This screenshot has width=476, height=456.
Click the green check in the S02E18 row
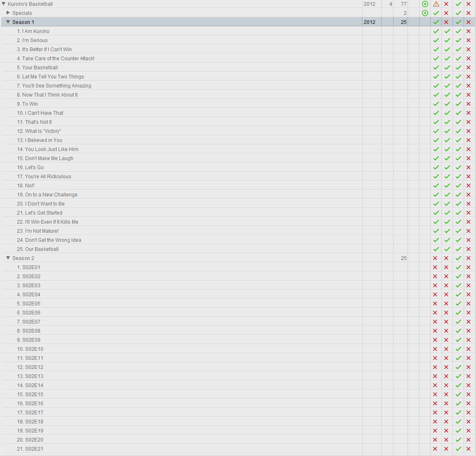pyautogui.click(x=458, y=422)
